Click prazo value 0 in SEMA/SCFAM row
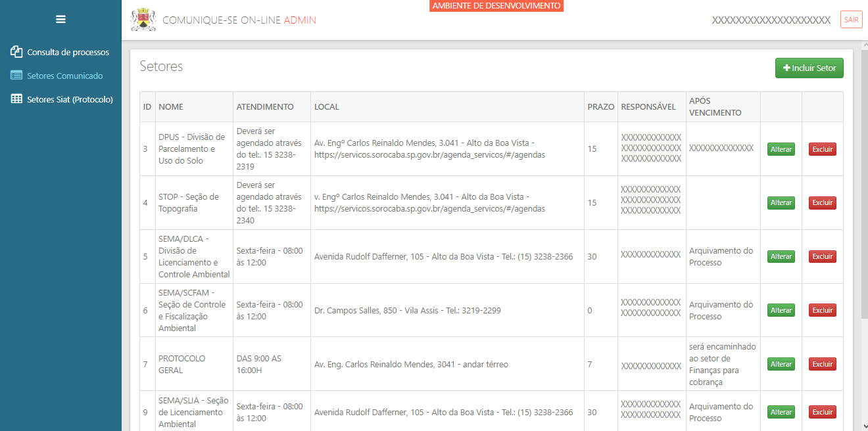868x431 pixels. click(x=601, y=310)
